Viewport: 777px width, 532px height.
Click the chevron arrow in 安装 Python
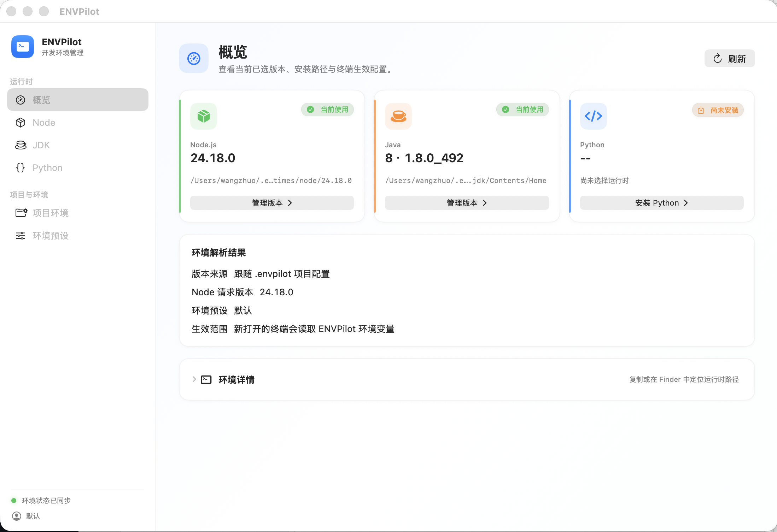point(686,203)
